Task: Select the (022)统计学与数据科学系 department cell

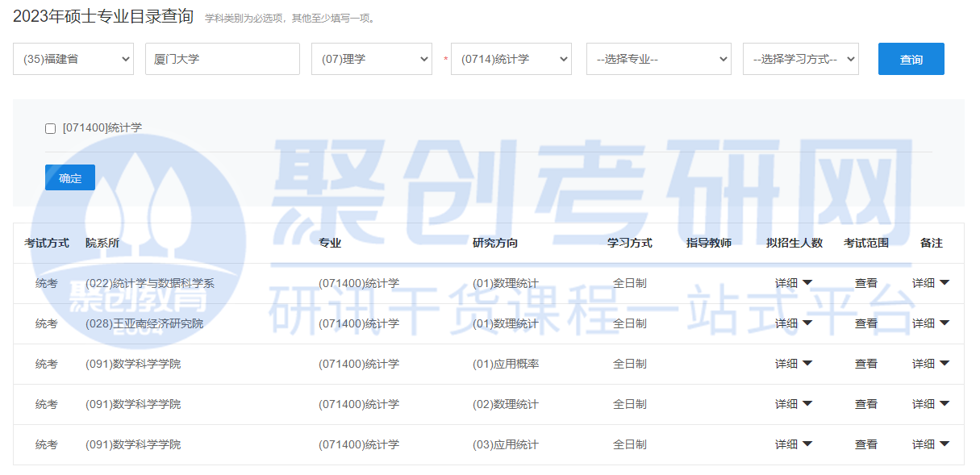Action: tap(150, 283)
